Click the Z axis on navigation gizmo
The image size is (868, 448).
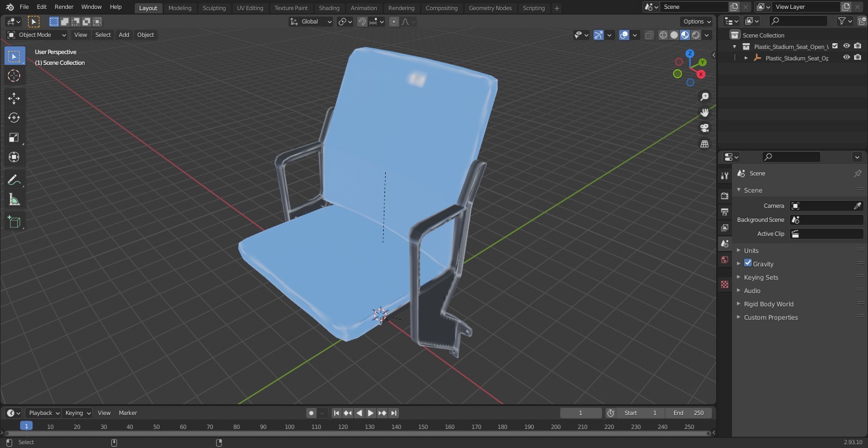[x=689, y=54]
